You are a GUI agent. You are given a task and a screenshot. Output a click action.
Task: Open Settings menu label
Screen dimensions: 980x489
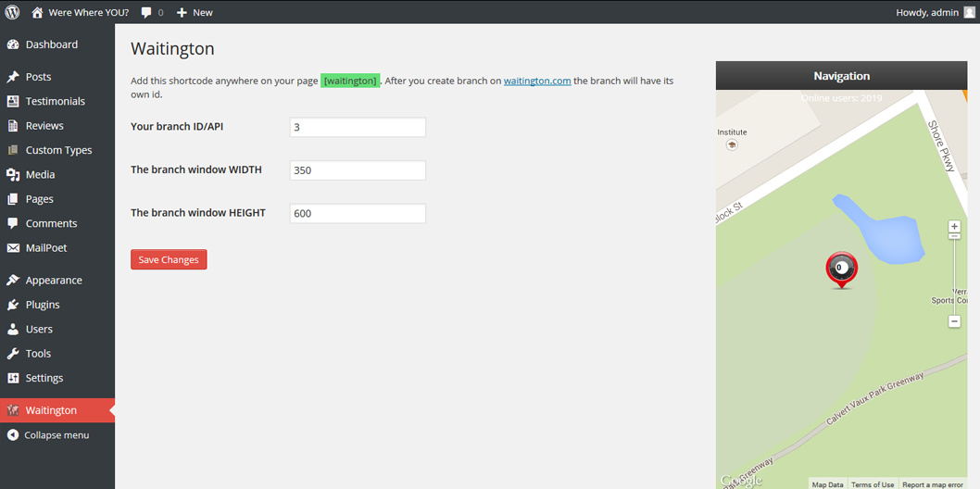coord(44,378)
